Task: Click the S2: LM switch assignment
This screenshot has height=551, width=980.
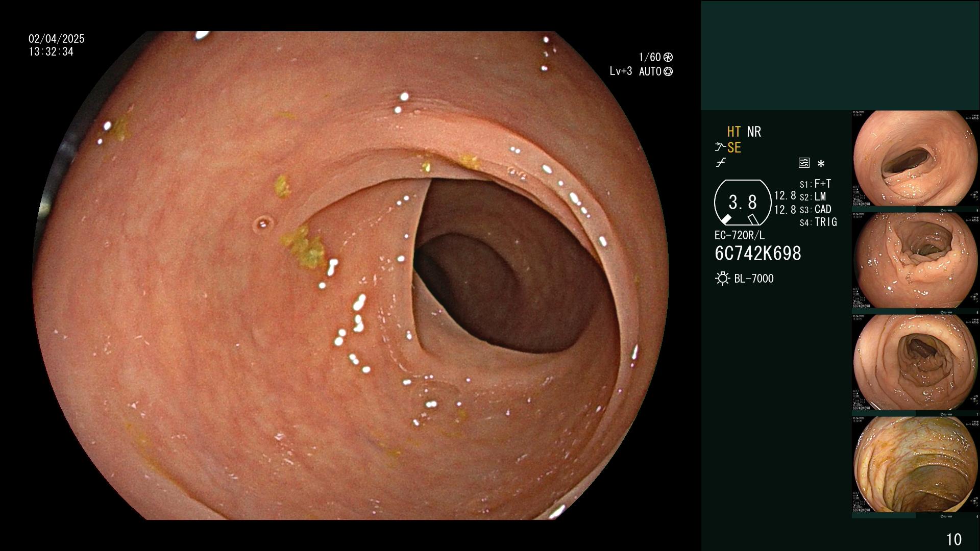Action: click(813, 196)
